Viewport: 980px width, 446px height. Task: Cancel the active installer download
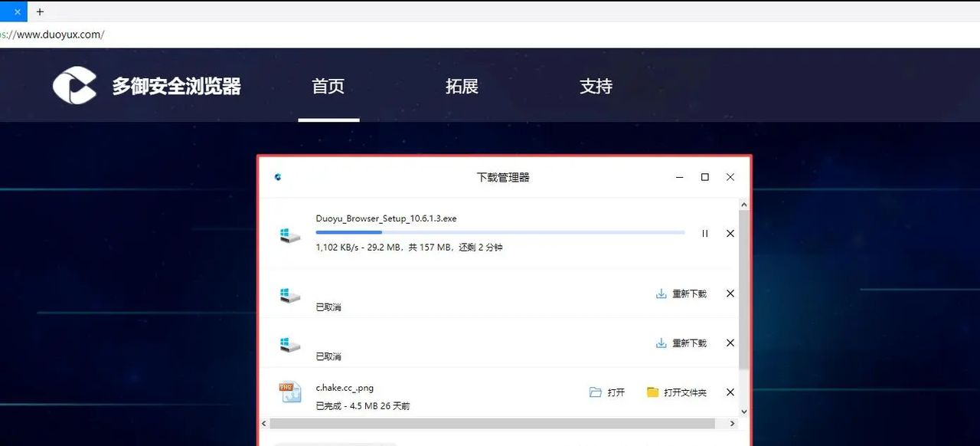(x=730, y=233)
